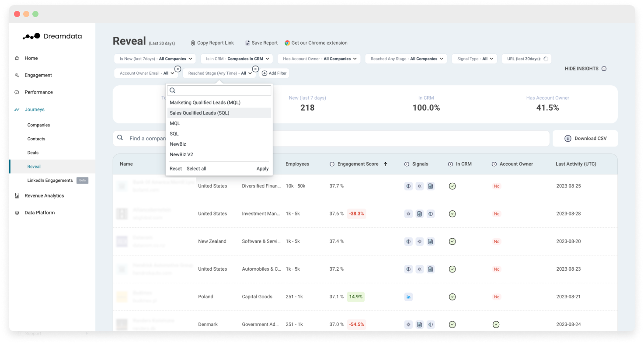Screen dimensions: 644x345
Task: Open Revenue Analytics section
Action: click(44, 196)
